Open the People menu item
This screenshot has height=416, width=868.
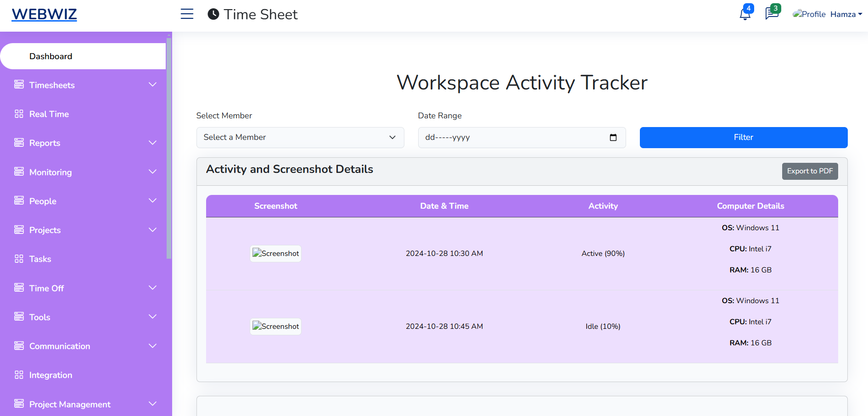click(x=43, y=201)
